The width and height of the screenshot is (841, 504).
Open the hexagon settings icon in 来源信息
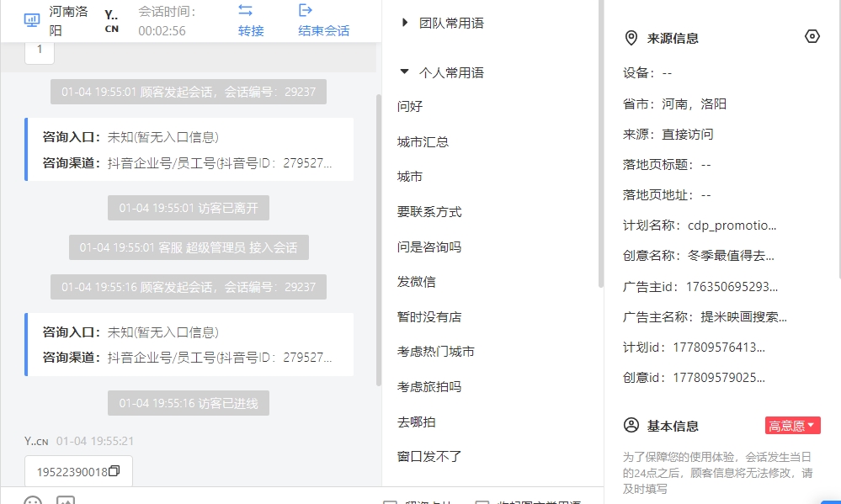[812, 36]
